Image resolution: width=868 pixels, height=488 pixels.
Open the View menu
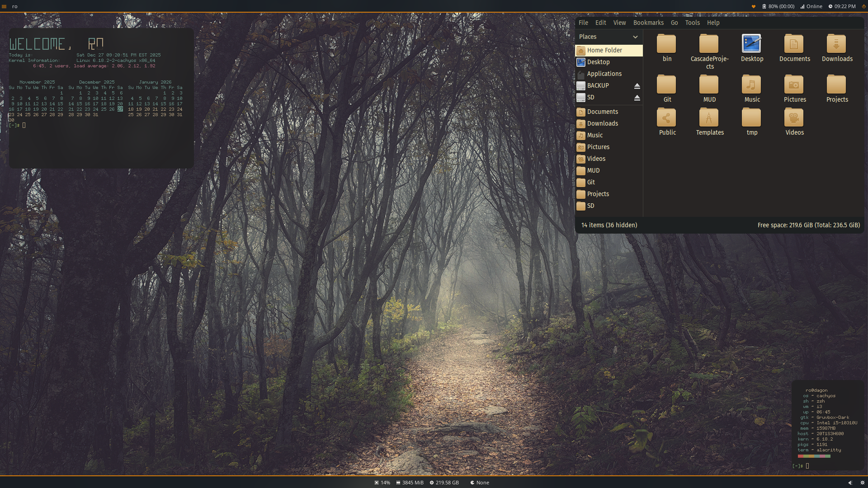point(619,23)
